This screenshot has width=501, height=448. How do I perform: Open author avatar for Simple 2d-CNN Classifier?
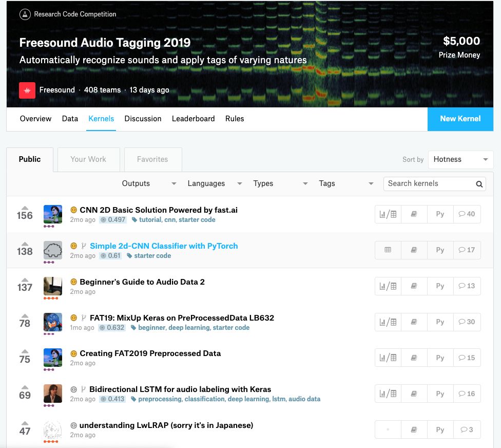click(x=53, y=250)
